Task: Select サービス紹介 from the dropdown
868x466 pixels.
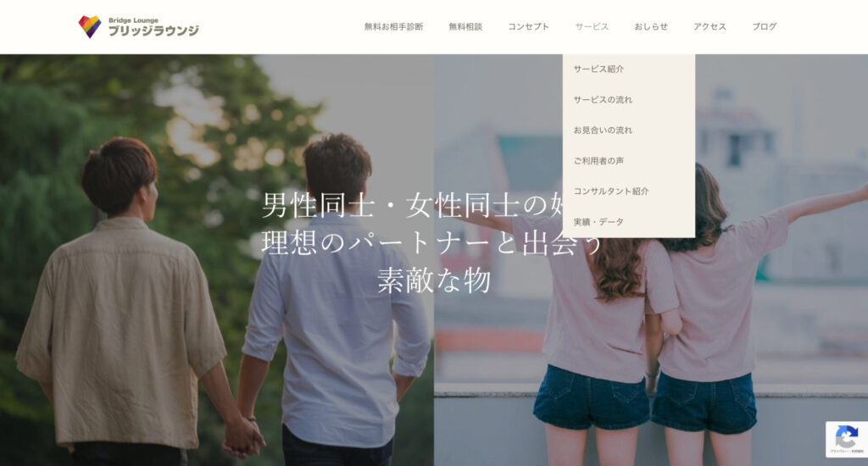Action: (598, 69)
